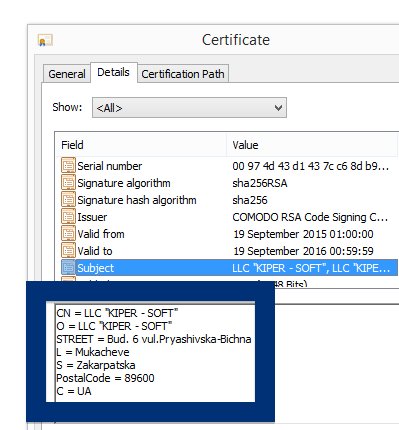This screenshot has height=430, width=399.
Task: Click the sha256 hash algorithm value
Action: (250, 200)
